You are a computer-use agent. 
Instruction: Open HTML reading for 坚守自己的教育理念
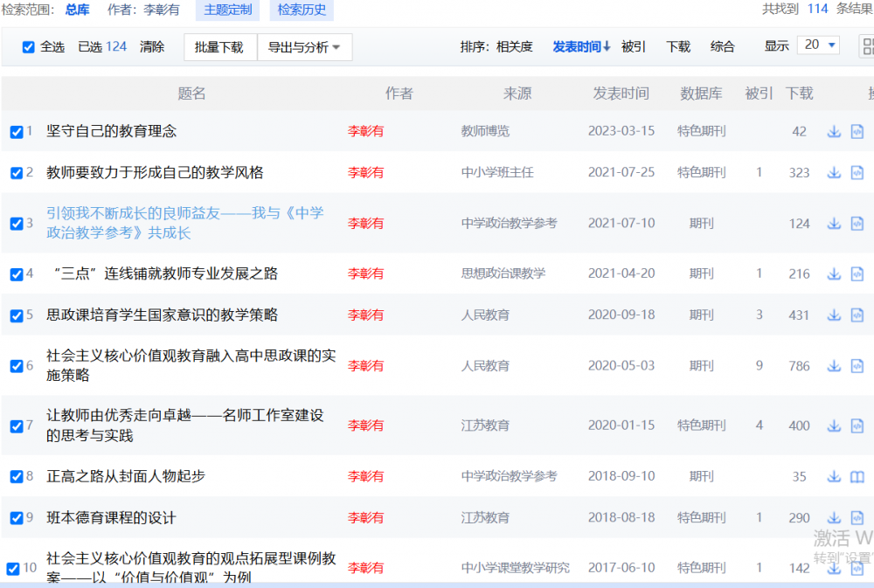[857, 132]
